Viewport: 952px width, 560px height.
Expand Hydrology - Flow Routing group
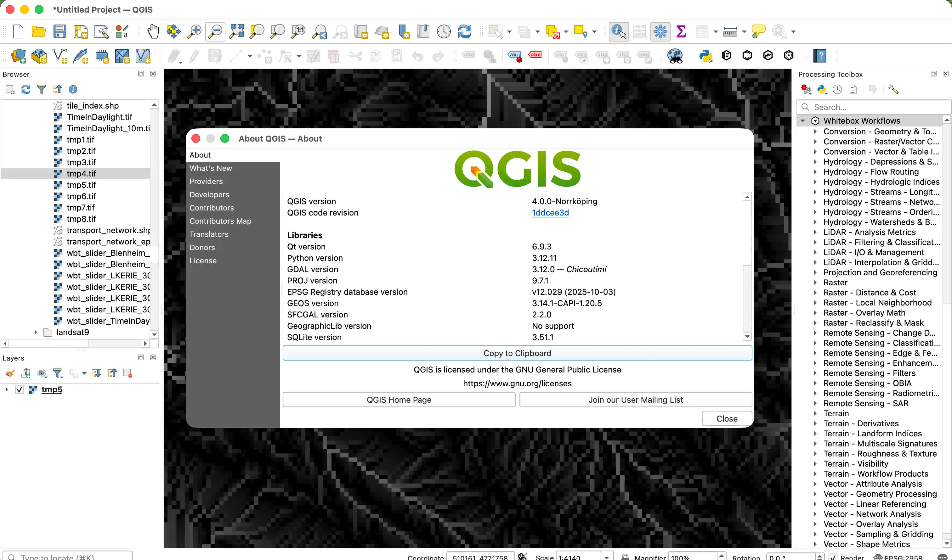[x=815, y=172]
